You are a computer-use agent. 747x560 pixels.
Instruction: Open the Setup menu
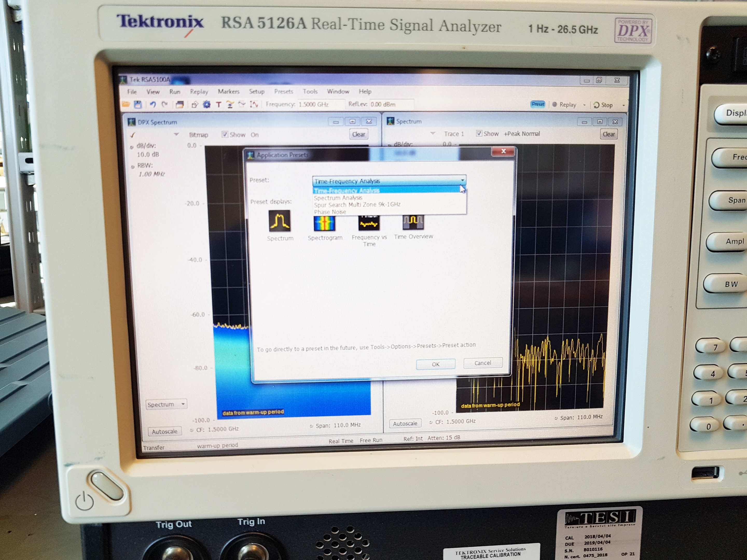point(257,92)
